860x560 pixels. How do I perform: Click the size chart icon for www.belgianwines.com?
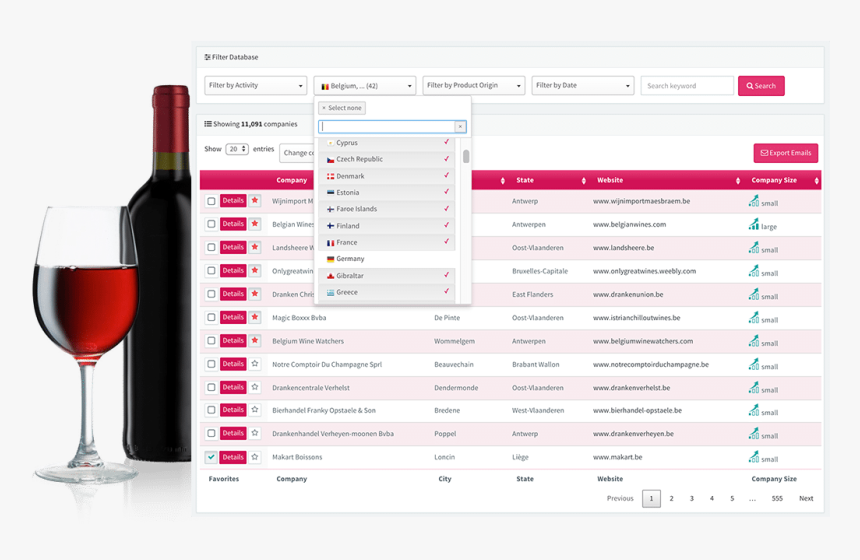point(754,225)
